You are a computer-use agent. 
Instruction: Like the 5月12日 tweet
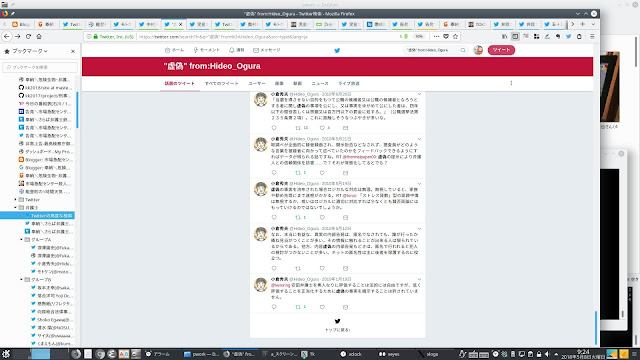click(x=322, y=268)
